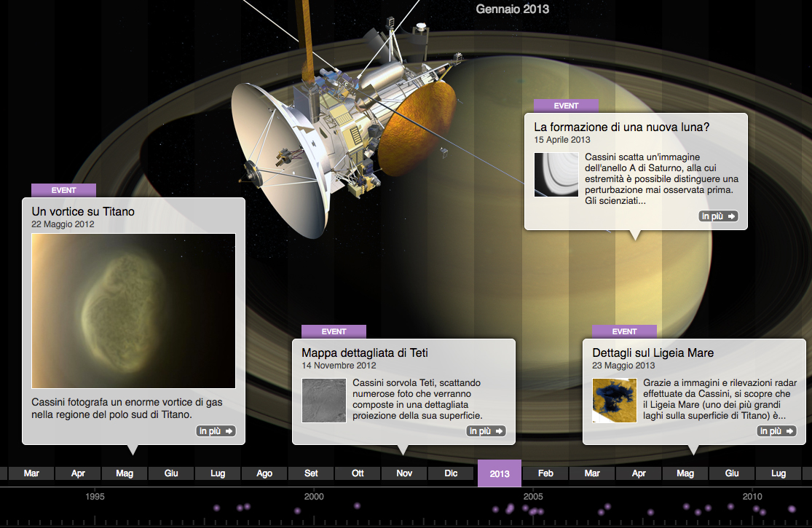Jump to 2000 on the overview timeline
Screen dimensions: 812x528
(314, 497)
